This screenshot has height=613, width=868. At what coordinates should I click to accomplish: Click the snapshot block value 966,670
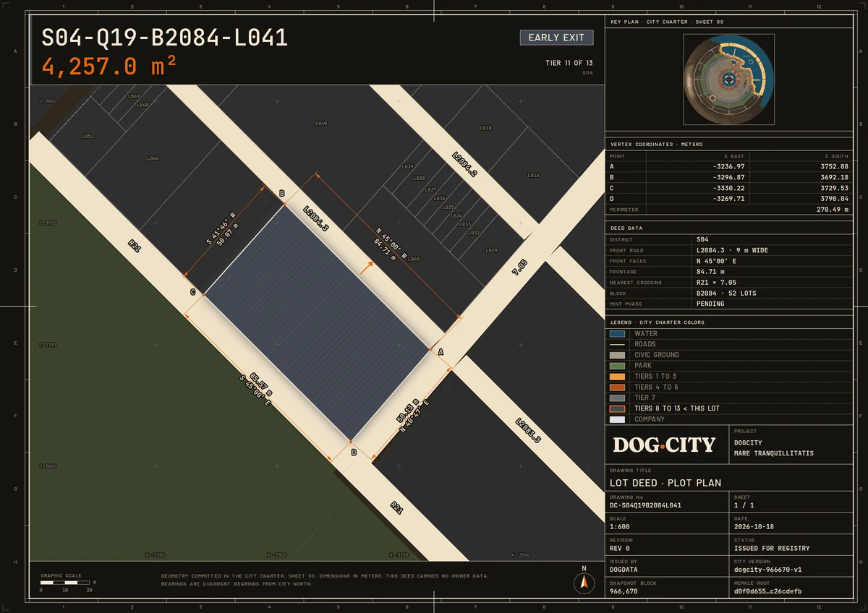pos(624,591)
